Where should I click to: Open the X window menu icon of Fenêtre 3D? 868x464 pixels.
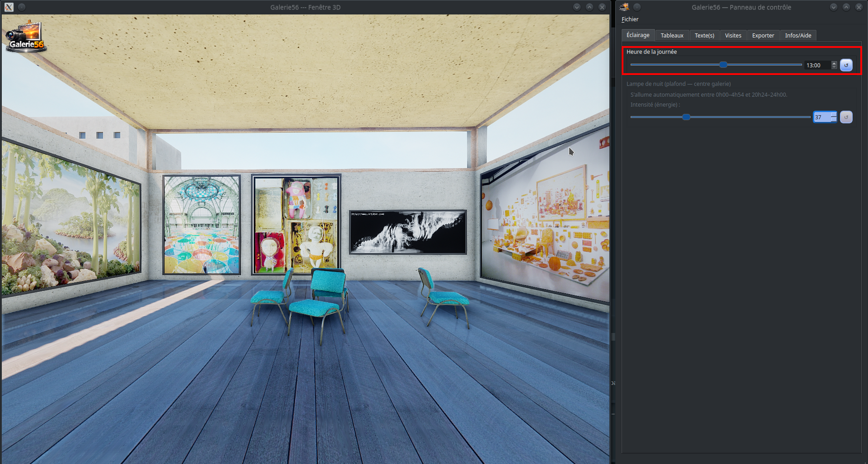click(9, 7)
